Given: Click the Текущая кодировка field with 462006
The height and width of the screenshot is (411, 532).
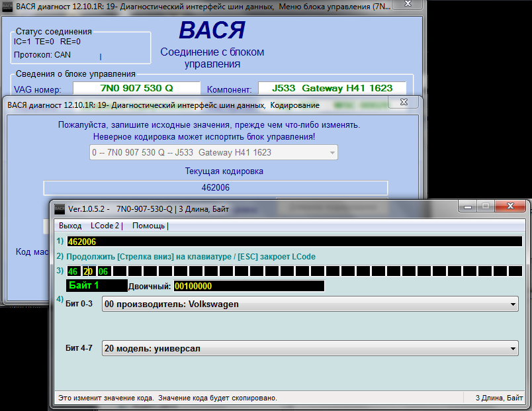Looking at the screenshot, I should 216,187.
